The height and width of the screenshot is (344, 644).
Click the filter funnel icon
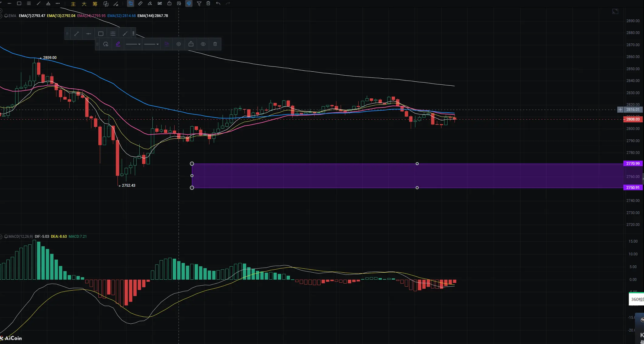[199, 3]
